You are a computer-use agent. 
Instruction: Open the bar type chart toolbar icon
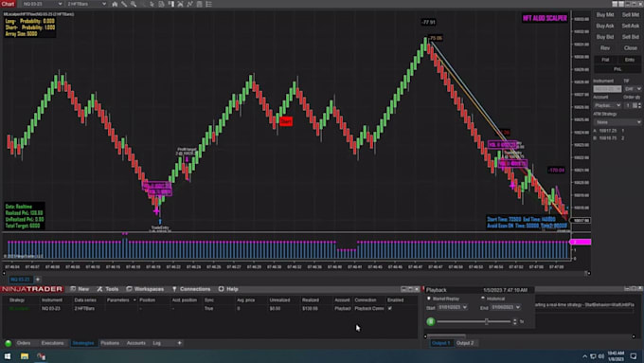click(x=115, y=4)
